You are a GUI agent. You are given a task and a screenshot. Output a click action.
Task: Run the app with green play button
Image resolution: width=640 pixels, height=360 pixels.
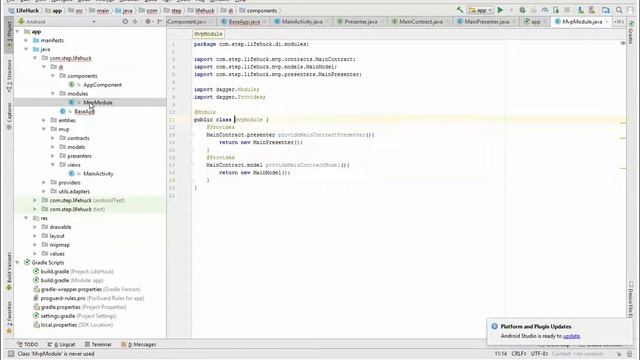click(x=500, y=10)
